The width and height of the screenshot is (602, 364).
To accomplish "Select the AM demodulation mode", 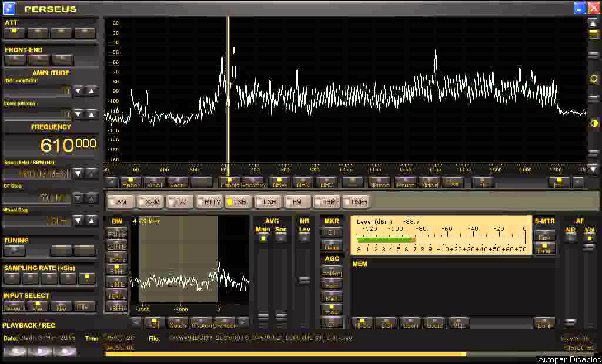I will coord(121,202).
